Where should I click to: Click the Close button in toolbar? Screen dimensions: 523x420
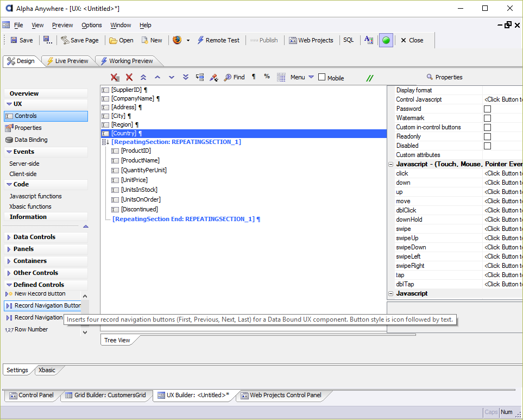point(412,40)
